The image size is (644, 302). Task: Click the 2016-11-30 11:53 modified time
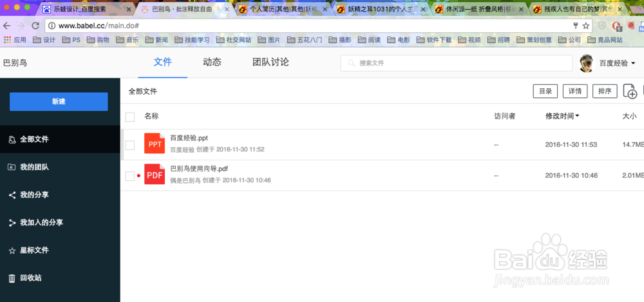(571, 145)
